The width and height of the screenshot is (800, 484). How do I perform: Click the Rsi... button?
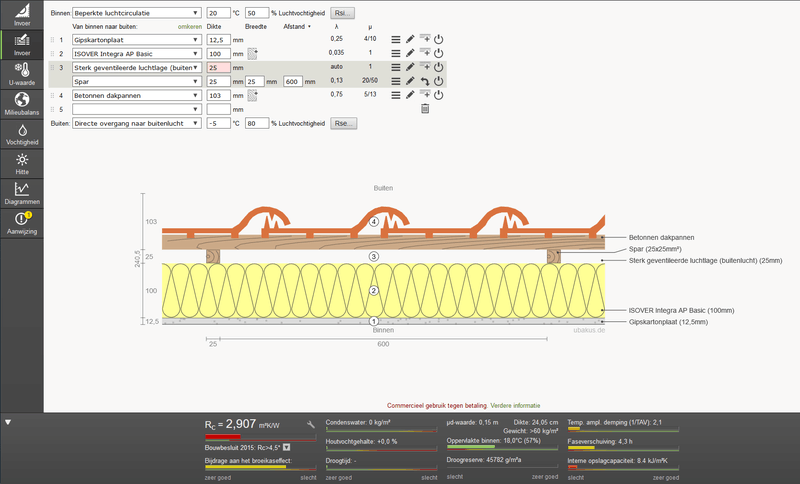coord(342,13)
